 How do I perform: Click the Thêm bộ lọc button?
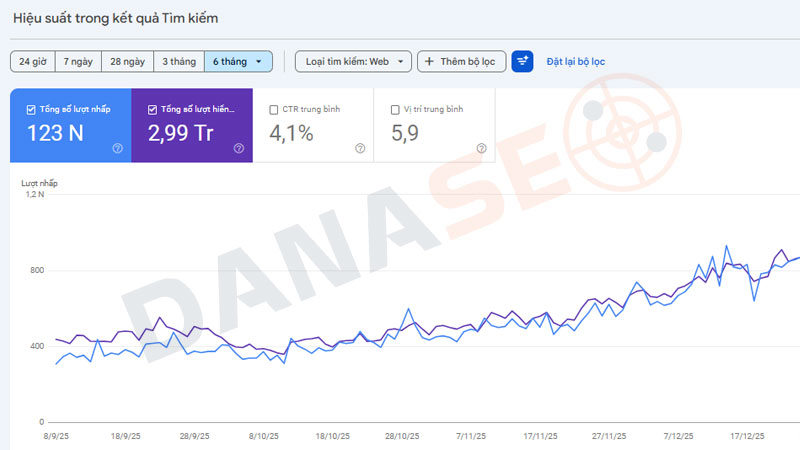pos(461,62)
